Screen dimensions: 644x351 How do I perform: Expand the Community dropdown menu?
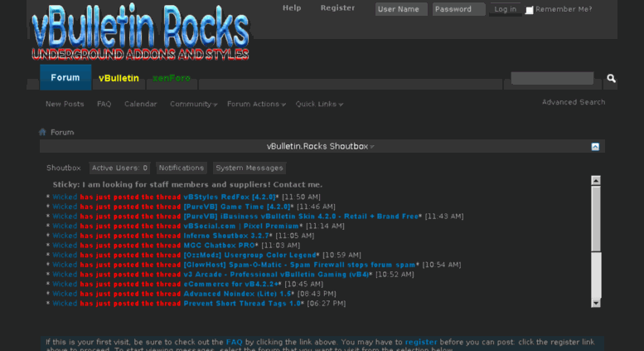coord(193,104)
